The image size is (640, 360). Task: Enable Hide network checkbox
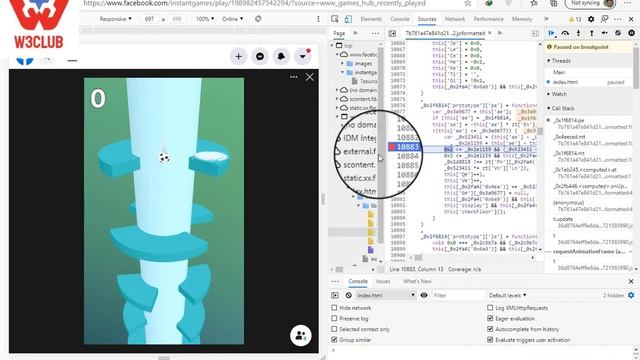[x=334, y=308]
